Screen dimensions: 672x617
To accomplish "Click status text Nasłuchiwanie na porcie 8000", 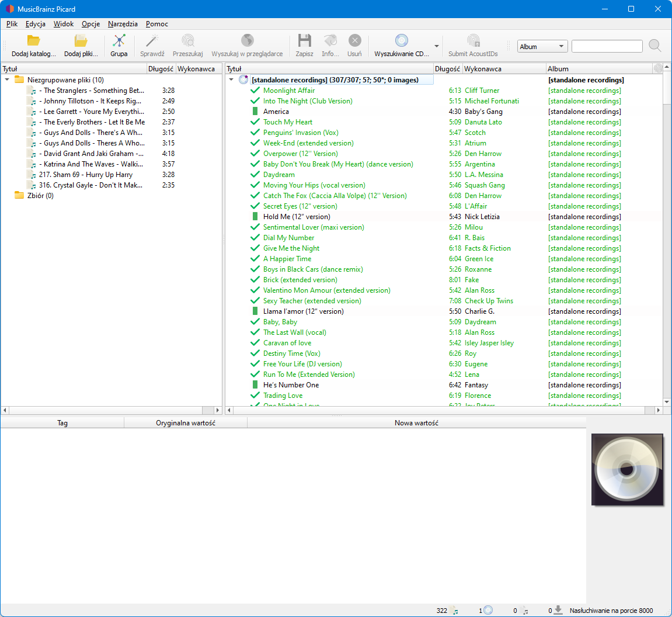I will tap(611, 611).
